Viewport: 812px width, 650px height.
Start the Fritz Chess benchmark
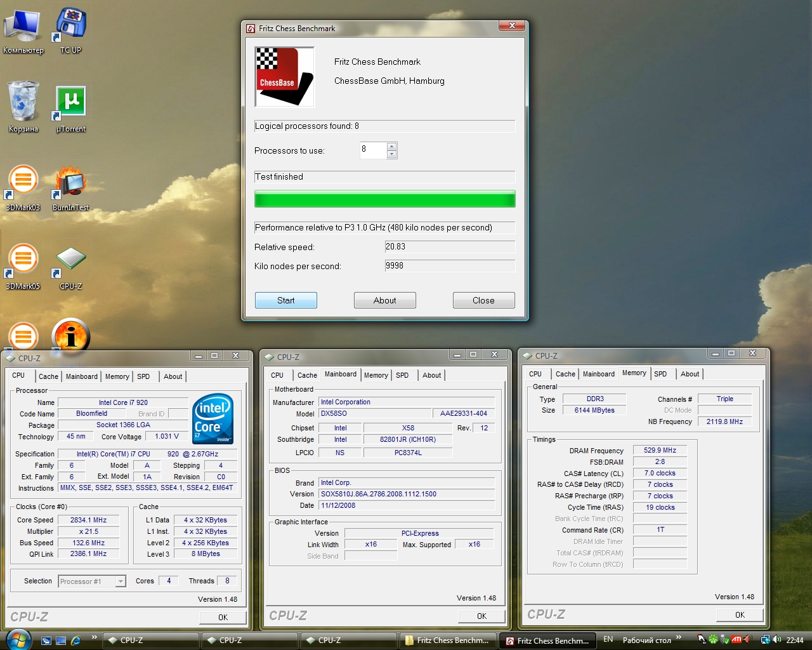coord(285,300)
